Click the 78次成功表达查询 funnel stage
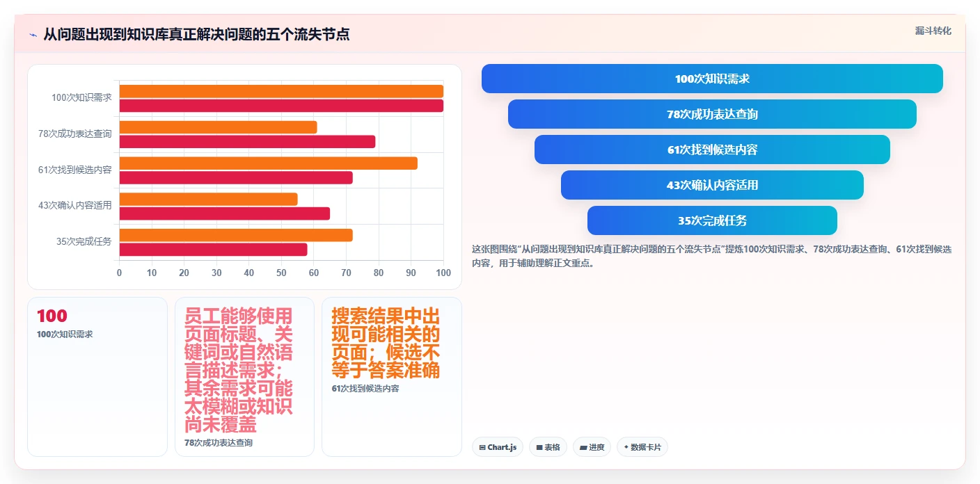The image size is (980, 484). (x=712, y=114)
